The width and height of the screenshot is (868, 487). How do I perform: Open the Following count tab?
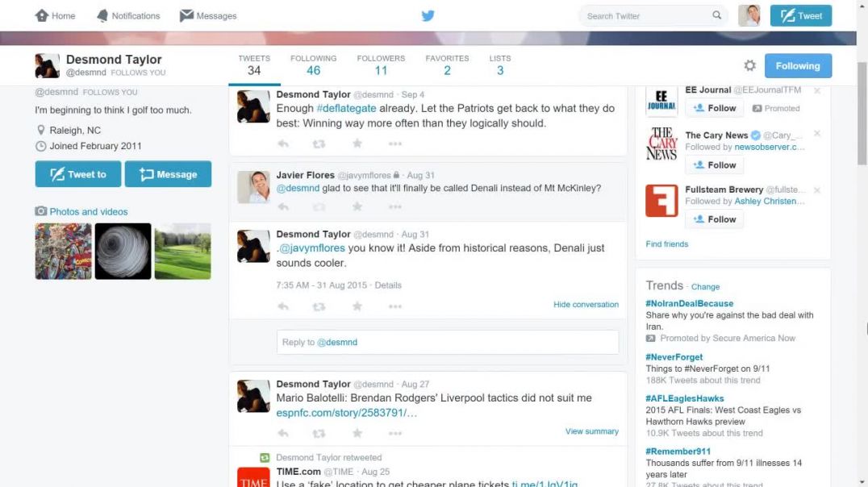(313, 65)
